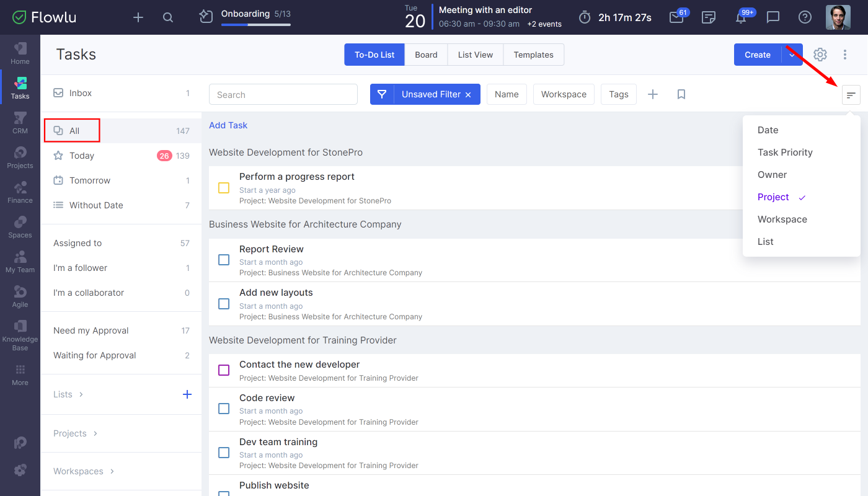Check off the Report Review task

point(224,260)
